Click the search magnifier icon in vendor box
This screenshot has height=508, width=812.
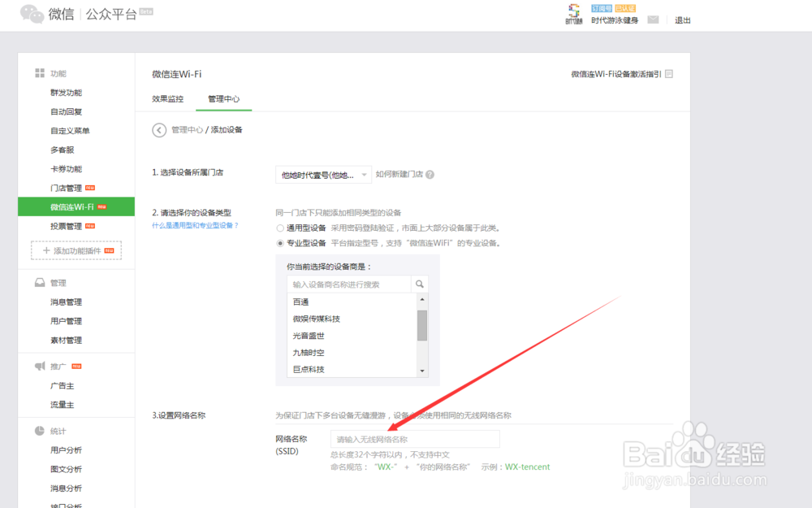[420, 284]
